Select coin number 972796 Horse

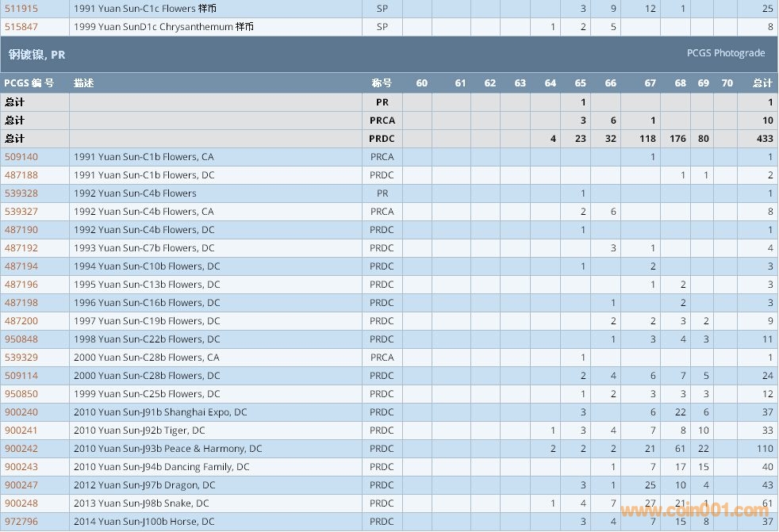21,522
